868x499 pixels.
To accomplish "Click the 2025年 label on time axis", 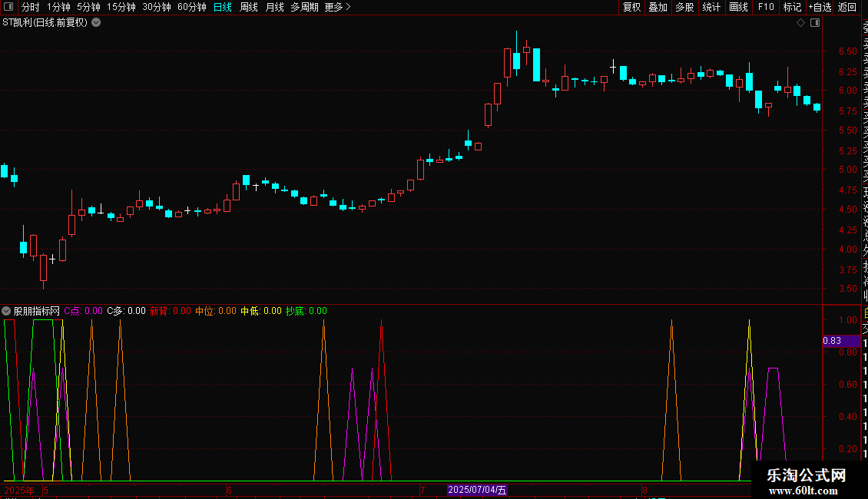I will tap(19, 491).
